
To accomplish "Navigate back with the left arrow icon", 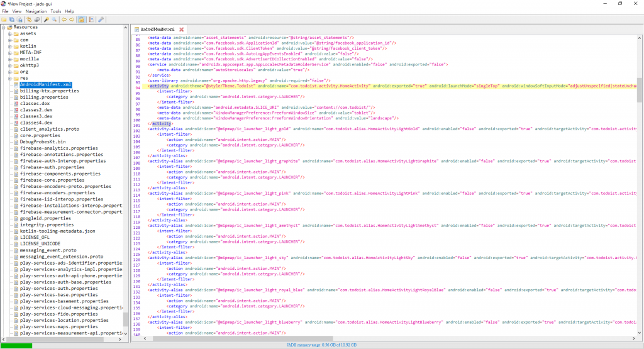I will click(x=64, y=19).
